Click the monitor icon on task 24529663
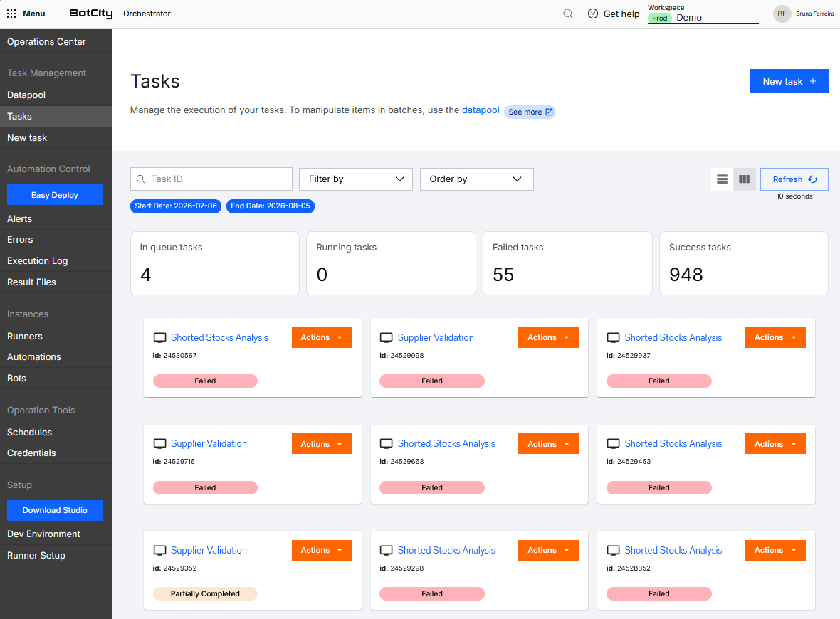 387,444
